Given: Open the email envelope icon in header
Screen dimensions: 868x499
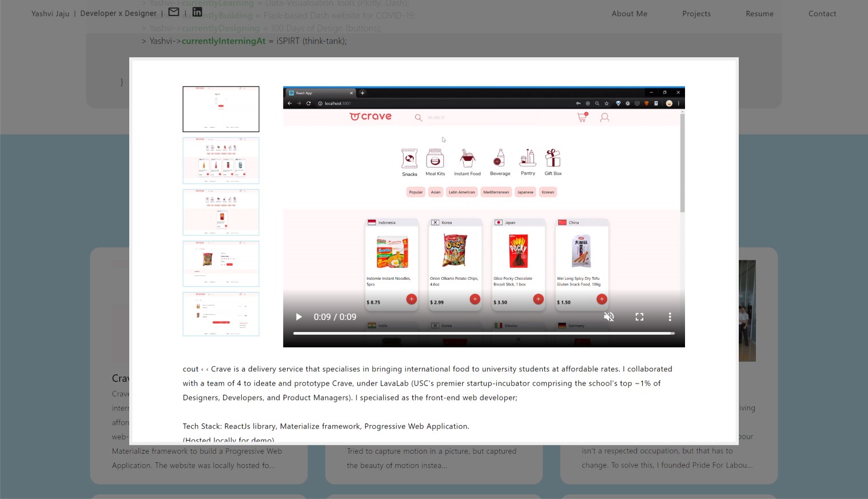Looking at the screenshot, I should (174, 12).
